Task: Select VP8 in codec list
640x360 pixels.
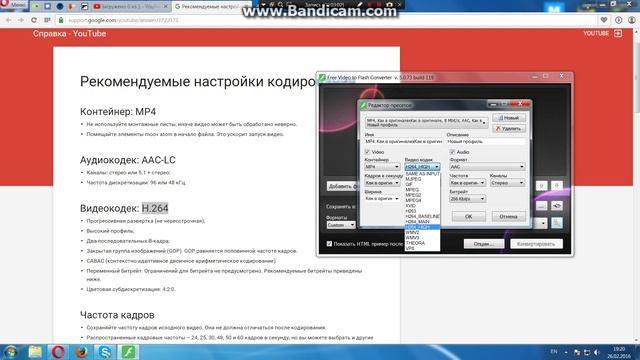Action: [x=422, y=248]
